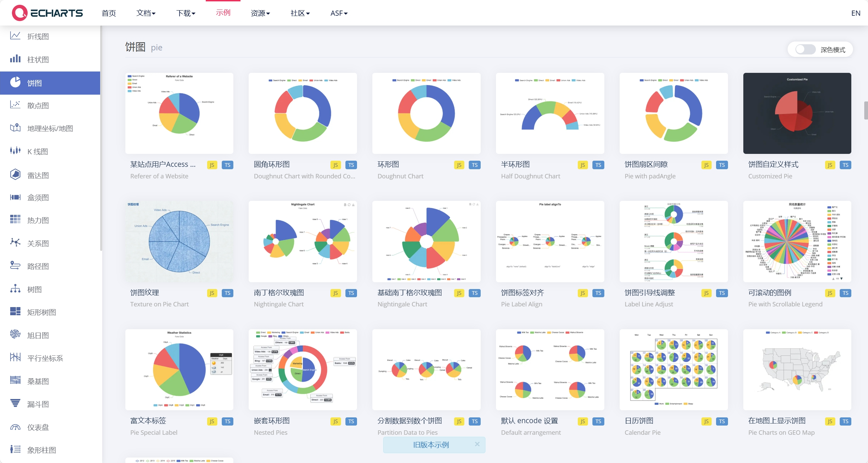Select the bar chart sidebar icon
The height and width of the screenshot is (463, 868).
(15, 59)
